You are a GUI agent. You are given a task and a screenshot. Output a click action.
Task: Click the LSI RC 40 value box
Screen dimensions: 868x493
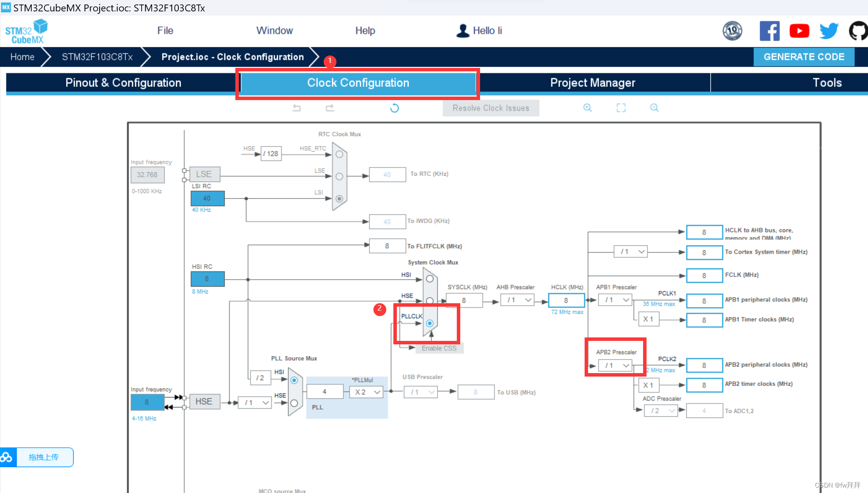208,198
